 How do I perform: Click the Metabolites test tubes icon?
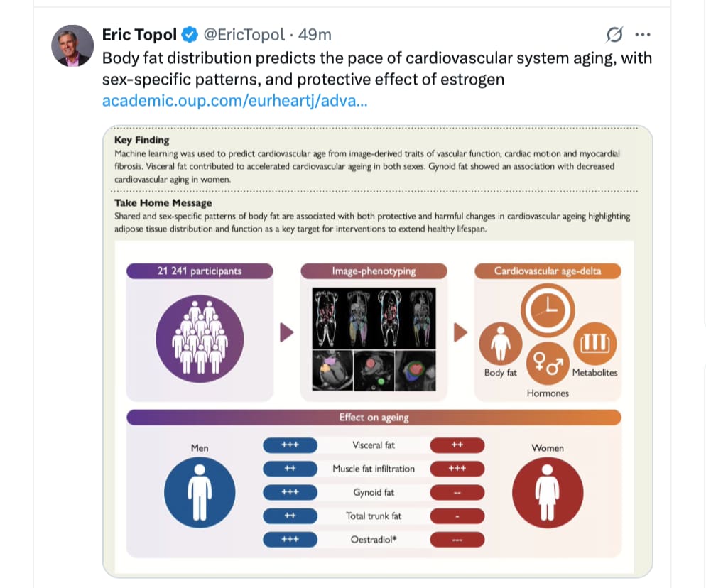pos(594,344)
